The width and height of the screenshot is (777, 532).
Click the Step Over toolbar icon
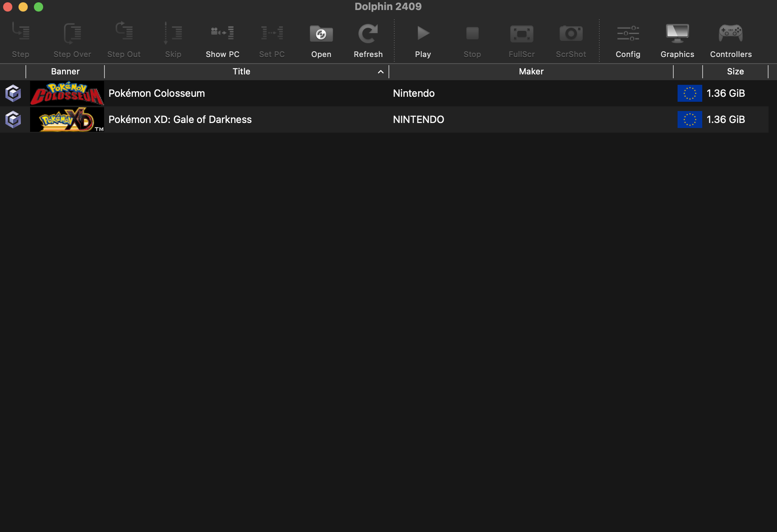point(72,33)
